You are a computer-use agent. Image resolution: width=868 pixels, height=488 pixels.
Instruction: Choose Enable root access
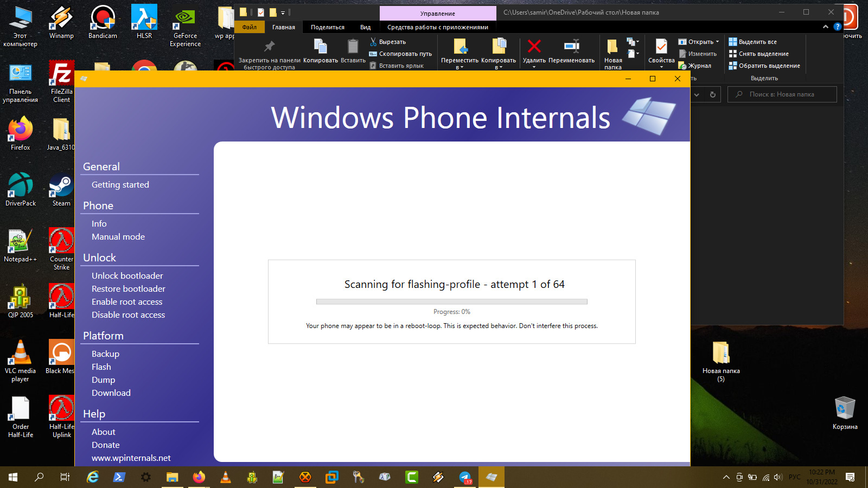[x=127, y=302]
